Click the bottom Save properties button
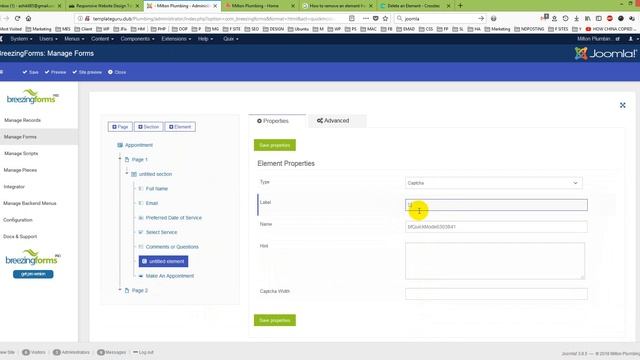 pyautogui.click(x=275, y=320)
